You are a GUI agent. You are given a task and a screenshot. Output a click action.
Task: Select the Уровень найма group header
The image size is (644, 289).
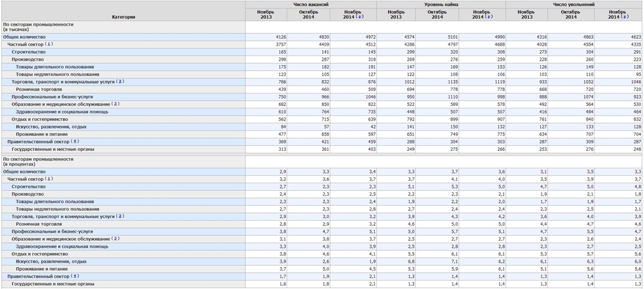click(440, 5)
